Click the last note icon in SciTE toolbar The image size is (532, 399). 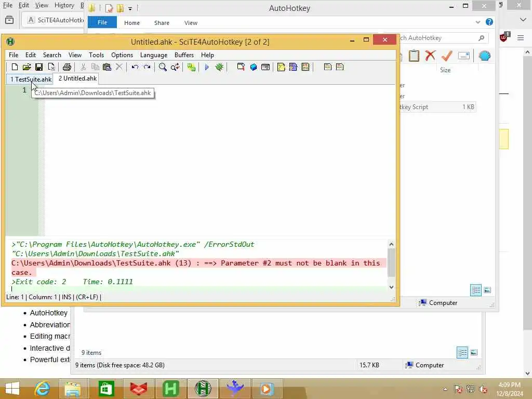340,67
